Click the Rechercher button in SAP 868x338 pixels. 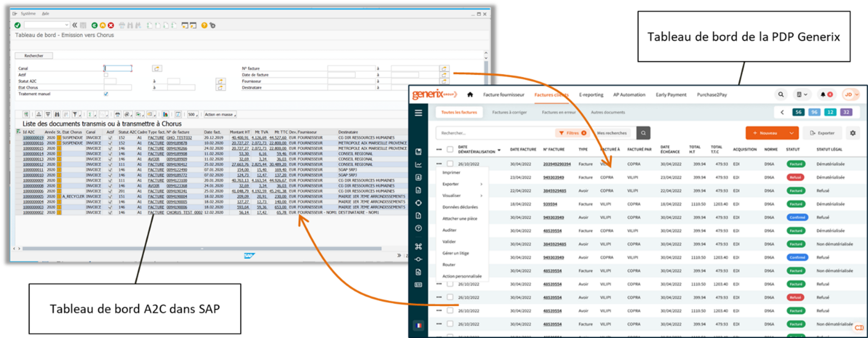coord(34,56)
